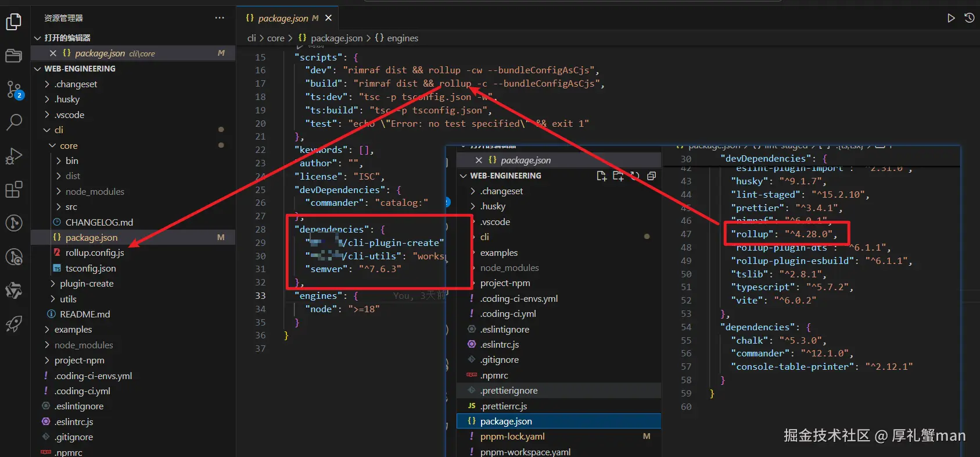
Task: Click the "node": ">=18" line
Action: 342,309
